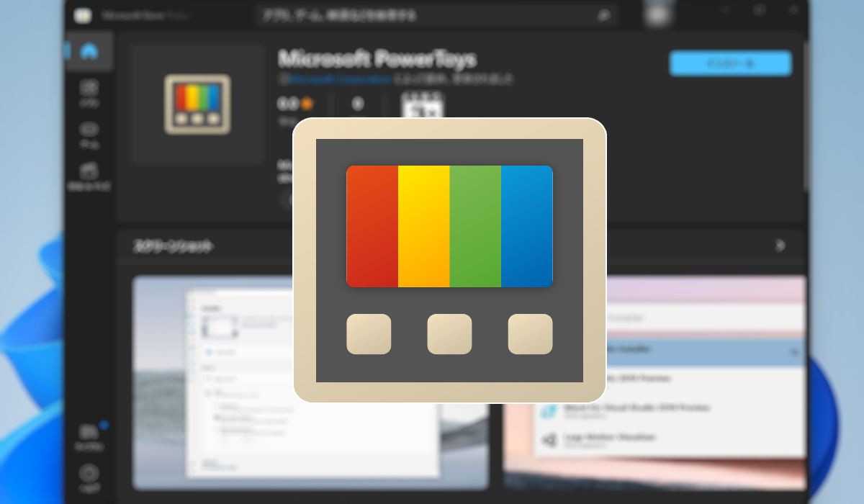Open the Library in the sidebar

pyautogui.click(x=89, y=436)
